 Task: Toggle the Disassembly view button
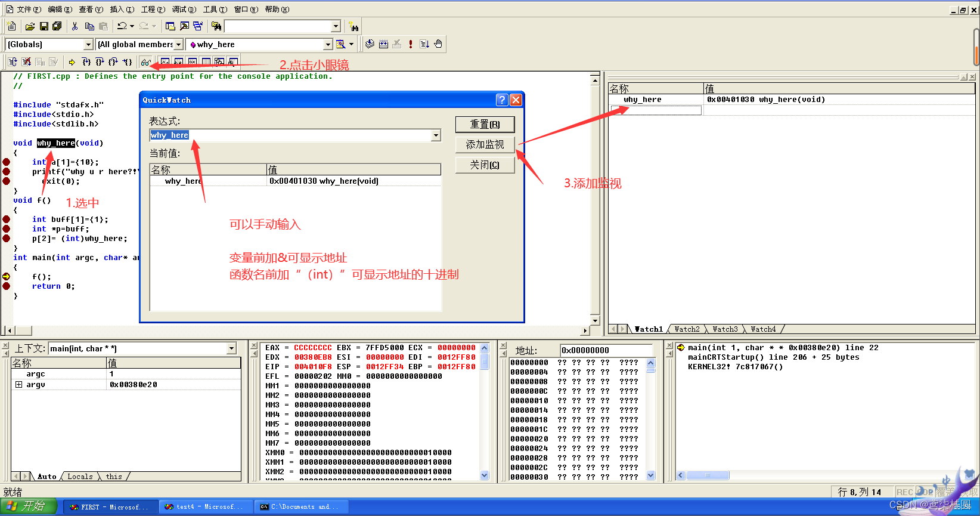233,61
